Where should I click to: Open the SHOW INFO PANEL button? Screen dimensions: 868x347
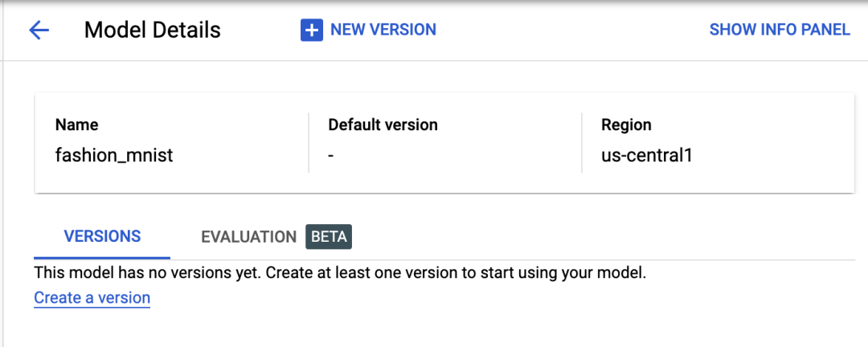tap(779, 30)
